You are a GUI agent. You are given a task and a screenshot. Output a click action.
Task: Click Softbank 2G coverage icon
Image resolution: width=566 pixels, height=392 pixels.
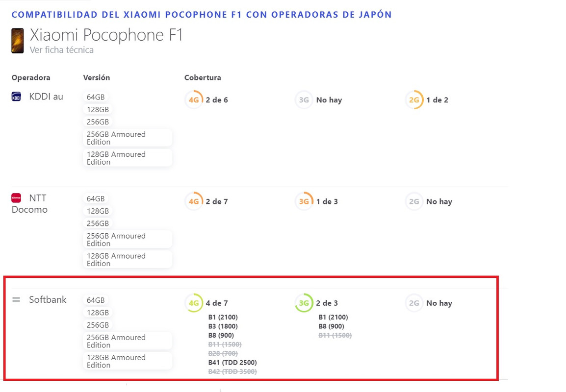pos(414,303)
